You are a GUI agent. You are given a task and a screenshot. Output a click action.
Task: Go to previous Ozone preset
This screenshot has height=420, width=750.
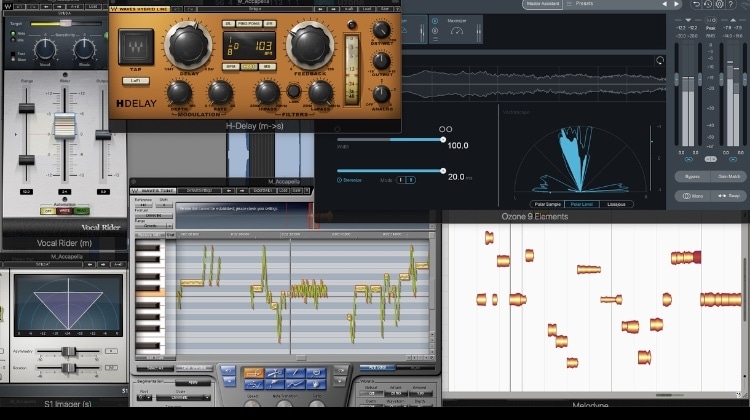pyautogui.click(x=665, y=4)
